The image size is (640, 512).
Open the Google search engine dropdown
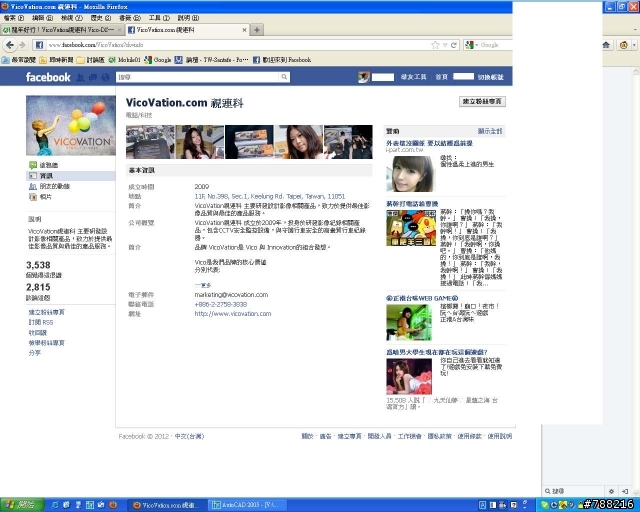point(471,45)
